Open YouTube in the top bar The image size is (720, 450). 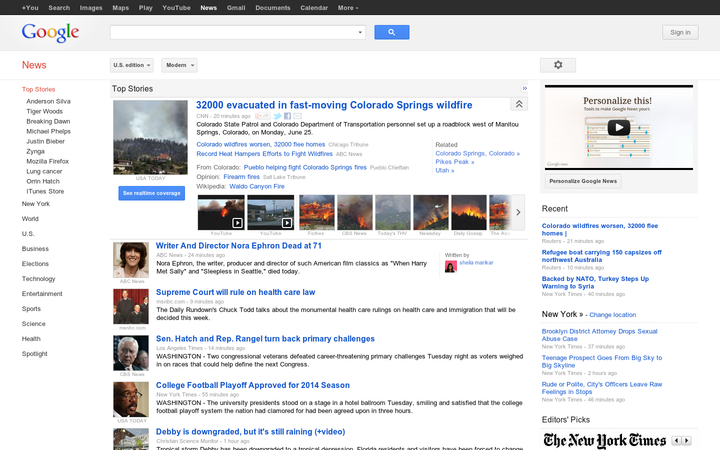(176, 8)
